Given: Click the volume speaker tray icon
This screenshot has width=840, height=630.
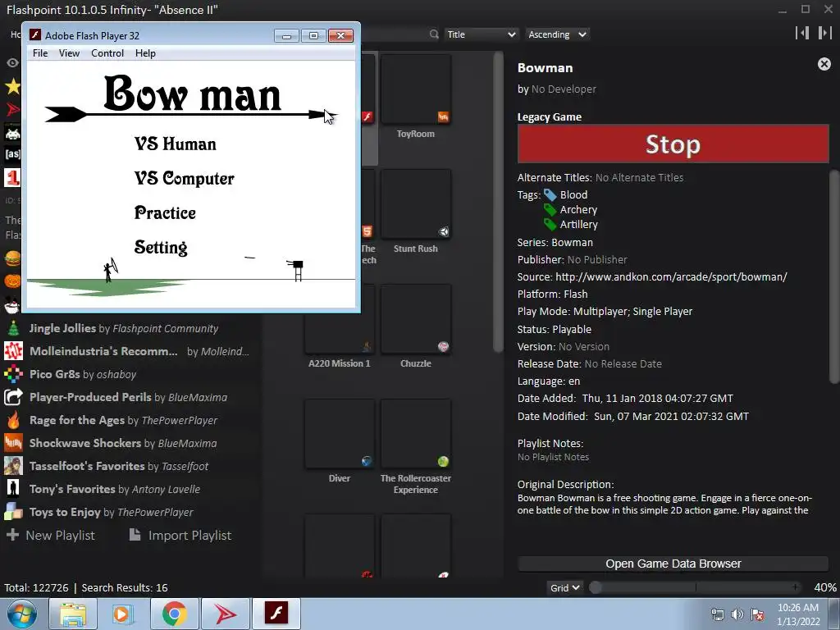Looking at the screenshot, I should point(737,614).
